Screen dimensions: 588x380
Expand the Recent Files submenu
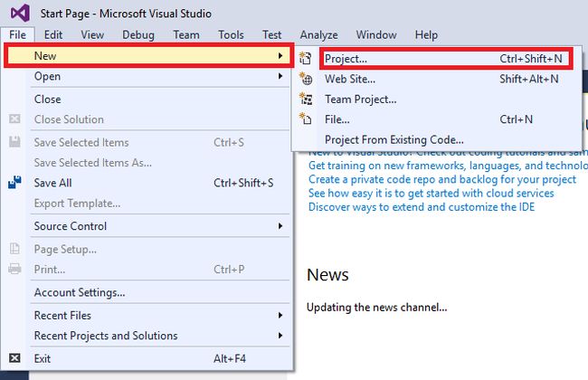(x=280, y=315)
